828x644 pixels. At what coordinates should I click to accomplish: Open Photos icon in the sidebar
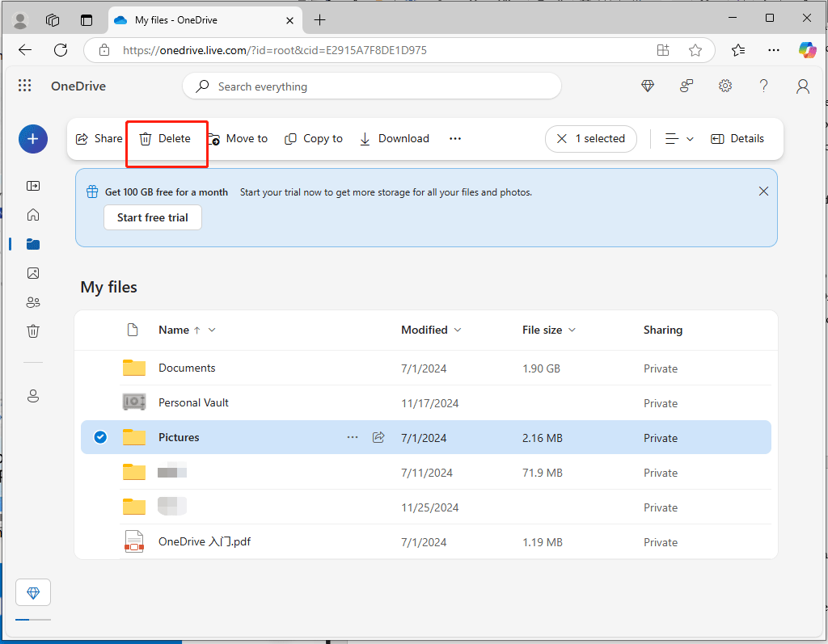click(x=33, y=273)
